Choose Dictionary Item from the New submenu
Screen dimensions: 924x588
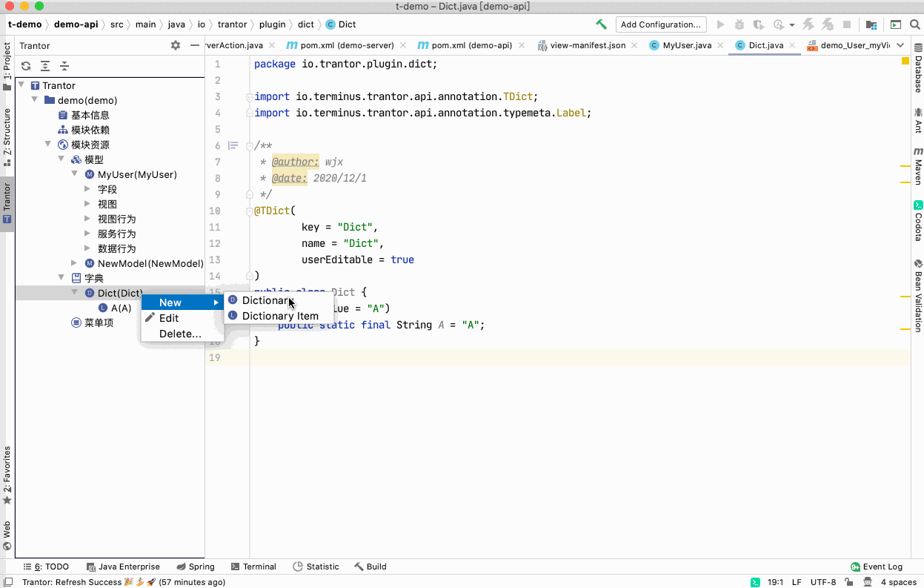278,316
